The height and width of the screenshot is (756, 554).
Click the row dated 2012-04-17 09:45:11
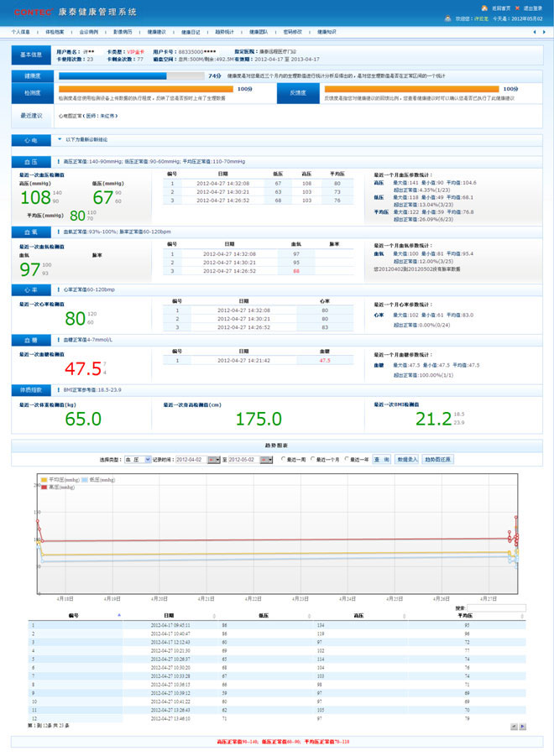point(277,625)
